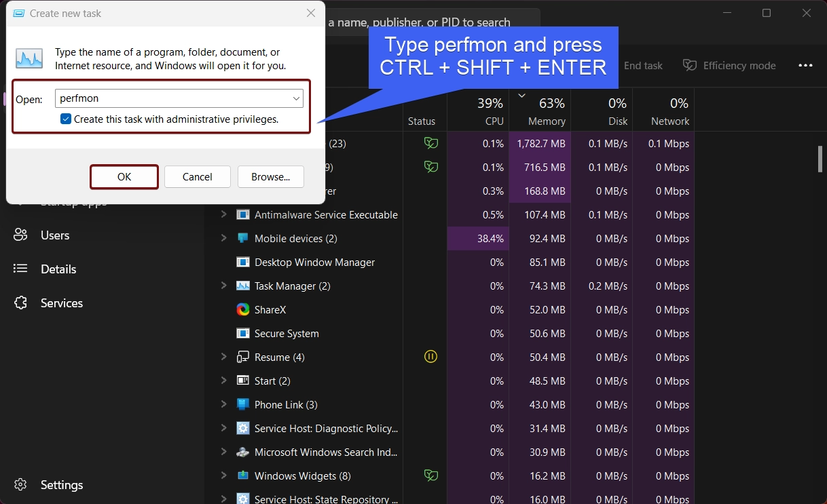Open the Open field history dropdown
The image size is (827, 504).
[x=296, y=98]
